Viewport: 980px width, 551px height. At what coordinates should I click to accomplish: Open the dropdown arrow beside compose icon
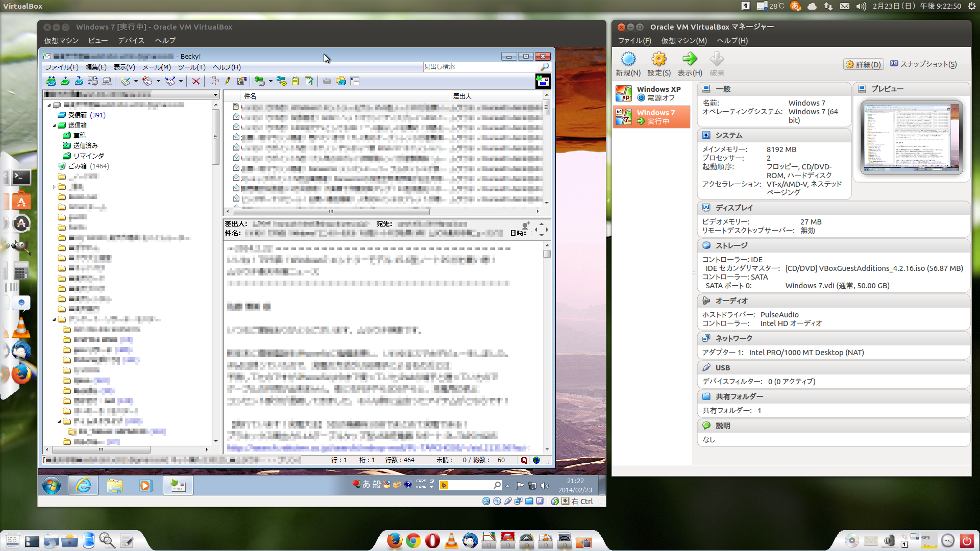point(136,81)
